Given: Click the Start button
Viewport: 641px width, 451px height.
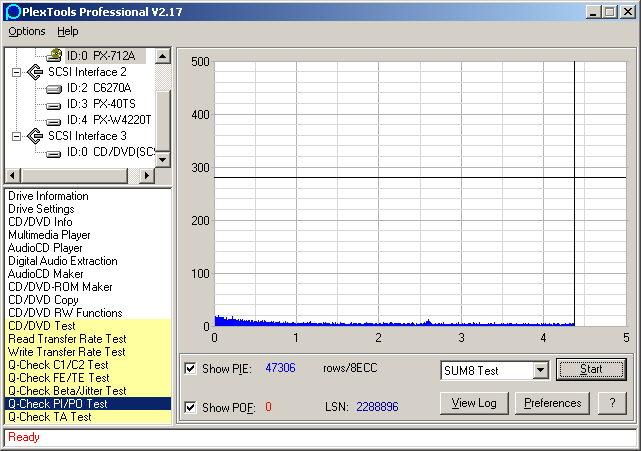Looking at the screenshot, I should click(x=591, y=370).
